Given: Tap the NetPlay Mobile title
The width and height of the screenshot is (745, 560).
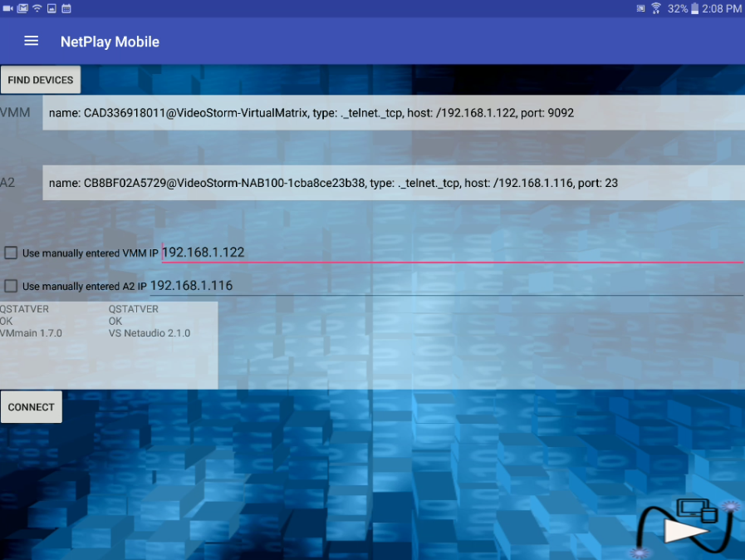Looking at the screenshot, I should pos(110,42).
